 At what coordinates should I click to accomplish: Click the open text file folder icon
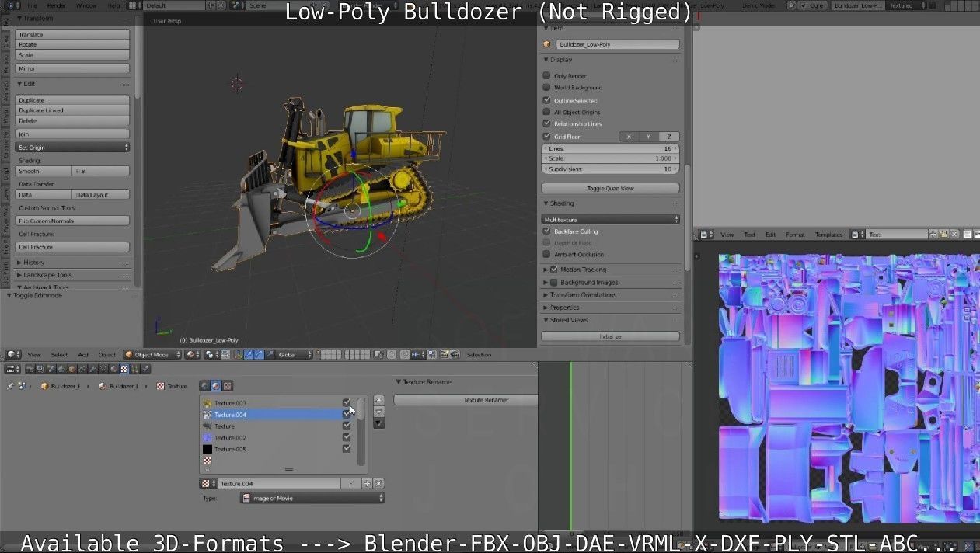click(x=943, y=234)
